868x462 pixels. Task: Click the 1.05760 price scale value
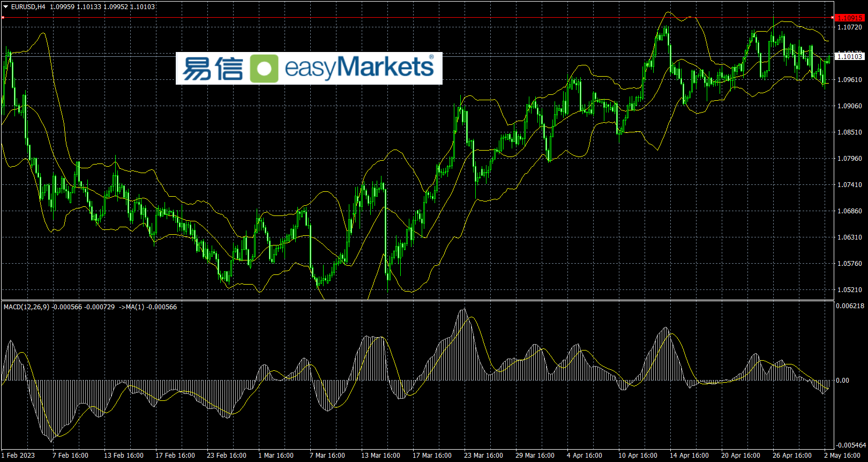click(x=850, y=263)
